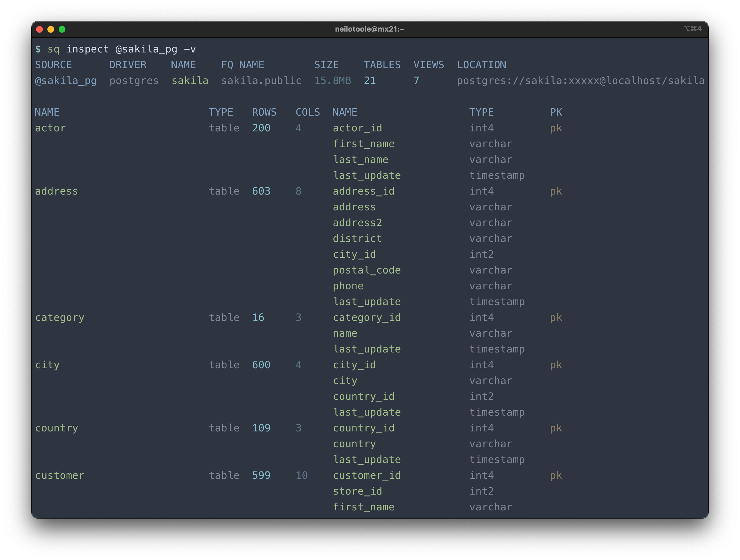This screenshot has height=560, width=740.
Task: Click the name column under category
Action: [345, 334]
